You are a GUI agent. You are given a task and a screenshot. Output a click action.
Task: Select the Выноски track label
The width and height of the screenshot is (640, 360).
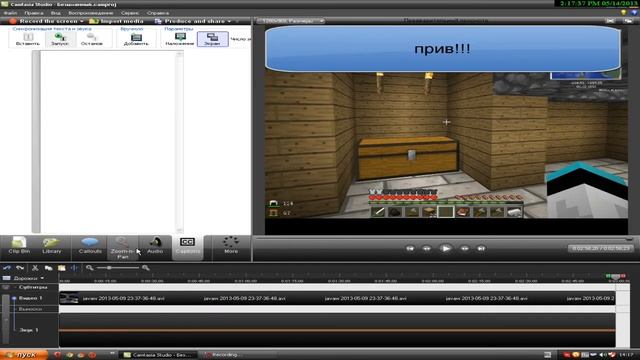tap(30, 309)
